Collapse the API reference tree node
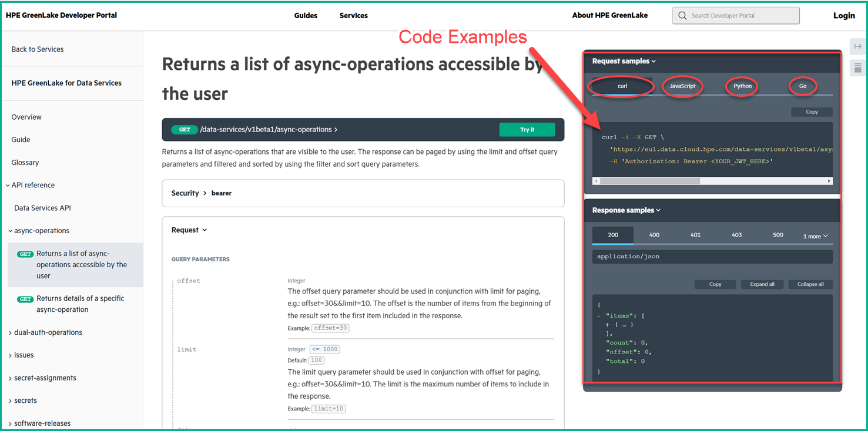The width and height of the screenshot is (868, 431). 9,186
